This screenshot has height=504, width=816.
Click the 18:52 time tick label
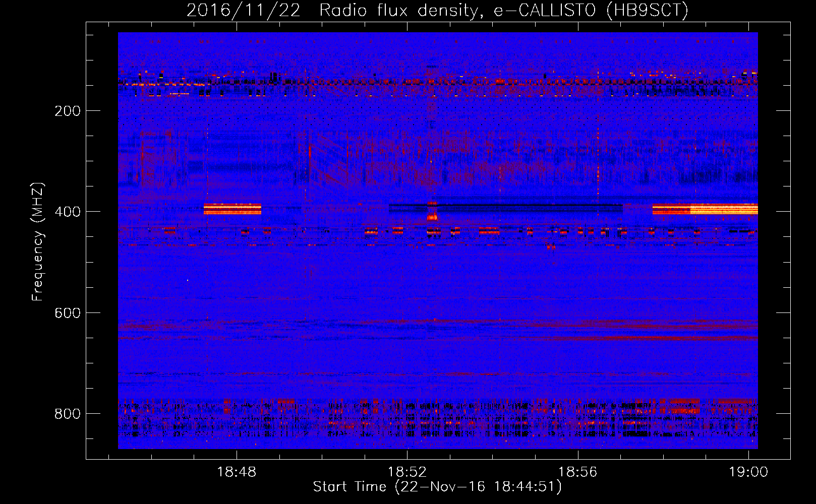(407, 472)
